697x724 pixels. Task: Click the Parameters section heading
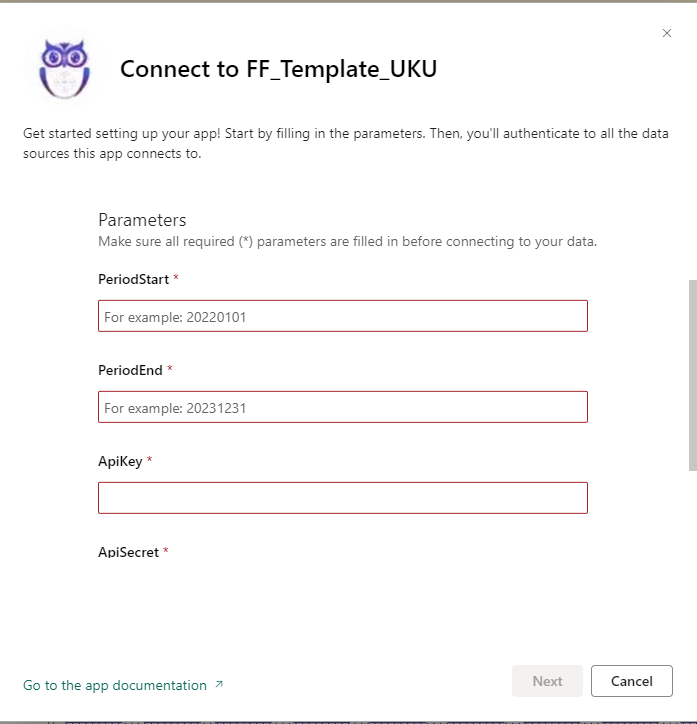142,220
